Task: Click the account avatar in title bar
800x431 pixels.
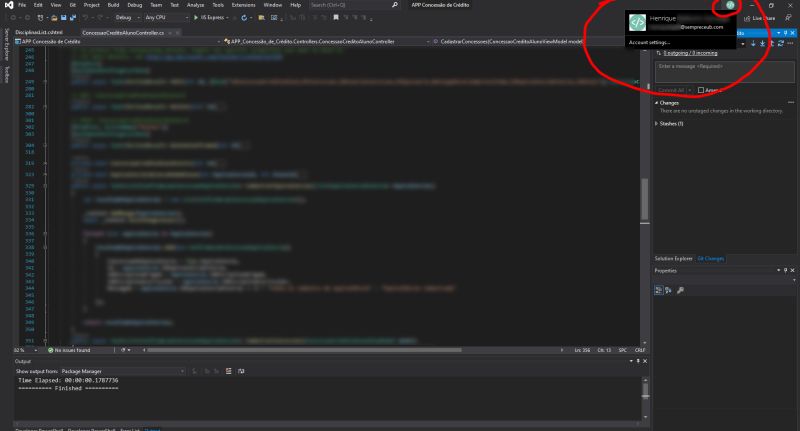Action: click(x=730, y=5)
